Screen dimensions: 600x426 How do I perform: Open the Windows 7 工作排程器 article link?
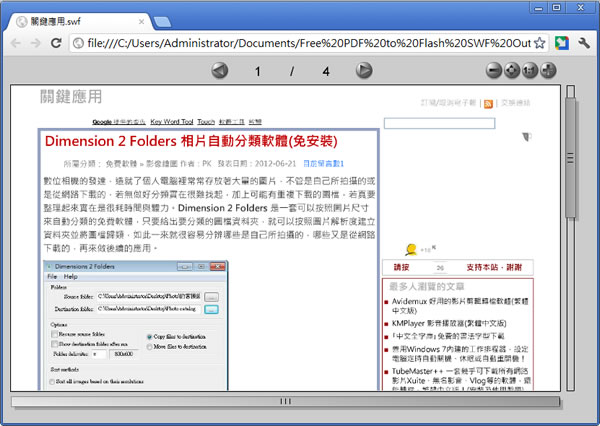coord(460,354)
